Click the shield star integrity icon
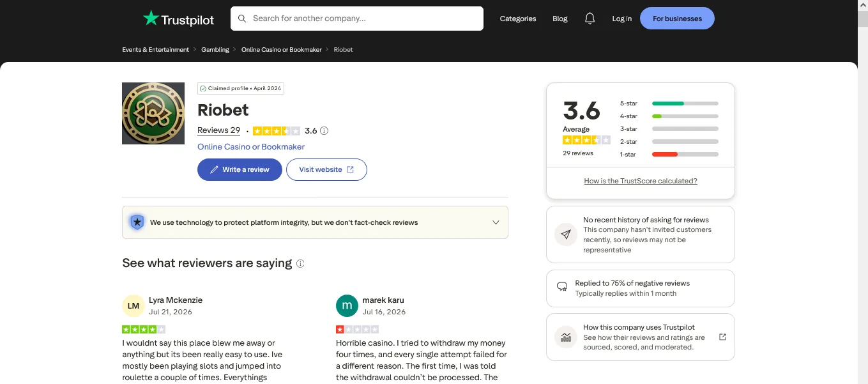Viewport: 868px width, 384px height. 137,222
